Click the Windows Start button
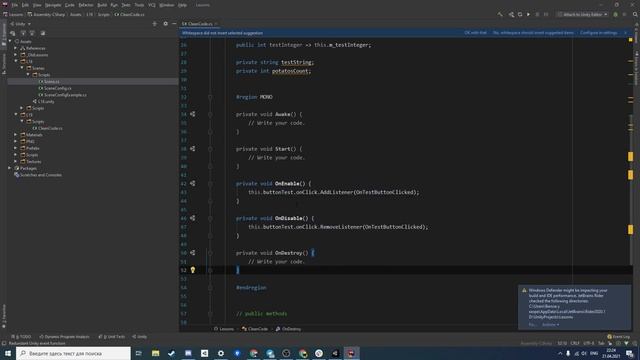The image size is (640, 360). point(8,353)
